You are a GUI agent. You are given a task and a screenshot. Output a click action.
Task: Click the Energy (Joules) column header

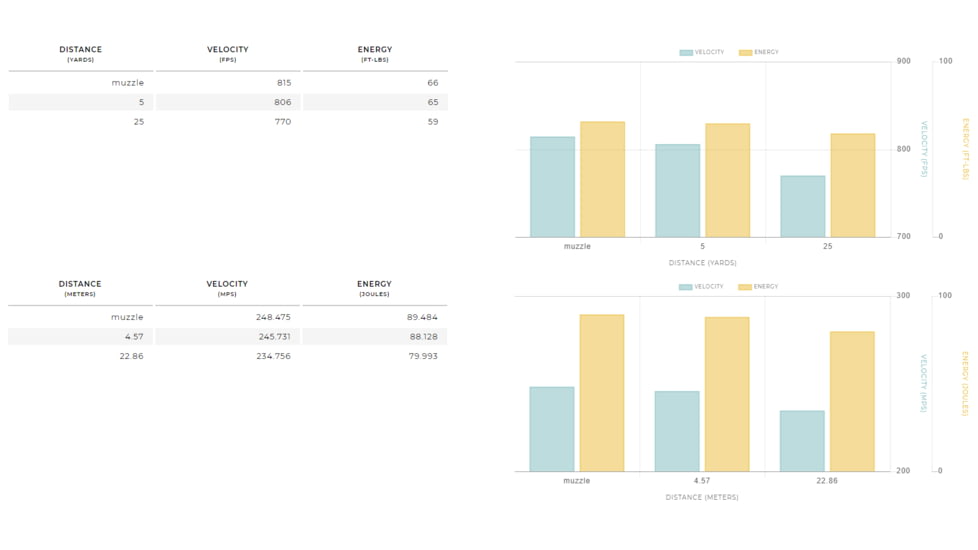tap(375, 288)
